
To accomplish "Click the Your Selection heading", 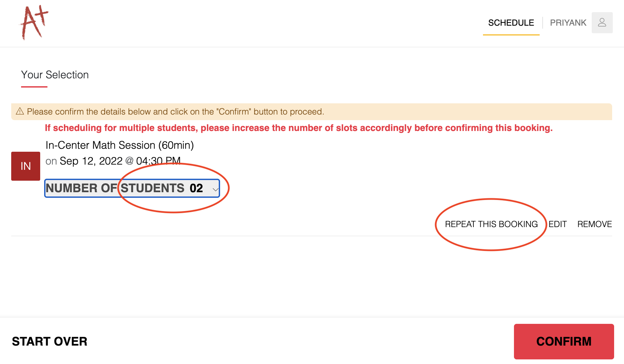I will (55, 75).
